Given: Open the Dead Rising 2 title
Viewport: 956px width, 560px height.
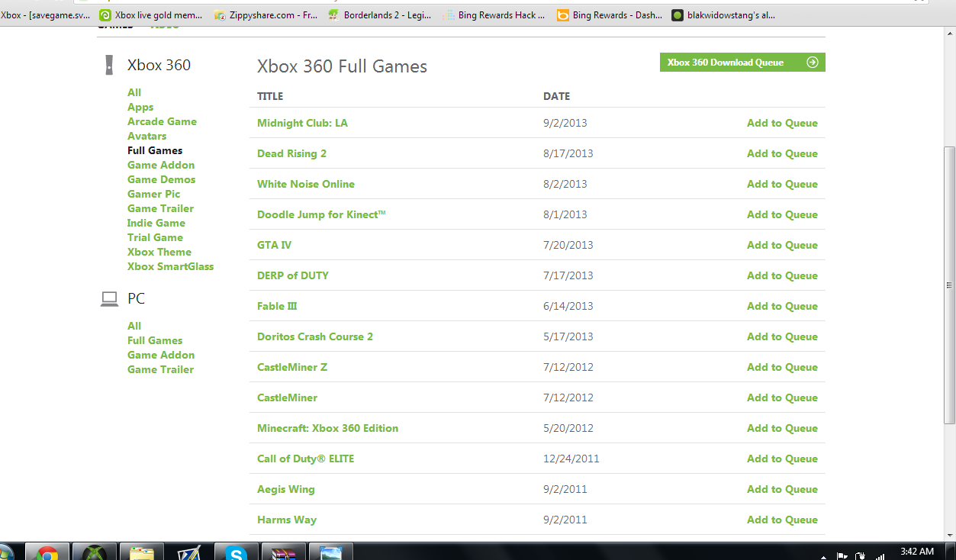Looking at the screenshot, I should coord(291,153).
